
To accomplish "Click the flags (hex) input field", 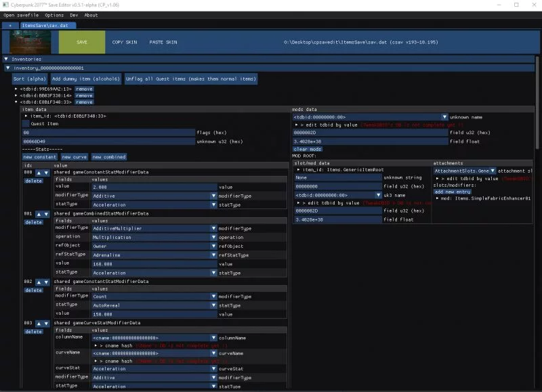I will click(x=109, y=132).
